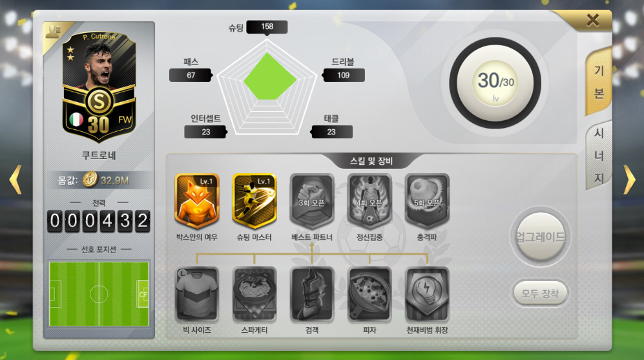Screen dimensions: 644x360
Task: Choose the 빅 사이즈 shirt equipment
Action: [197, 294]
